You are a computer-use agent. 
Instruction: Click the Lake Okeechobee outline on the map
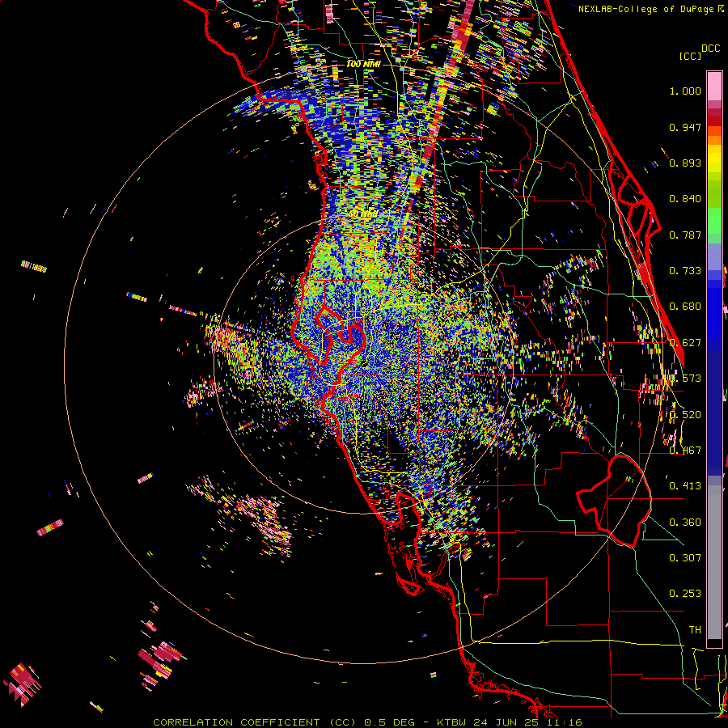point(614,501)
